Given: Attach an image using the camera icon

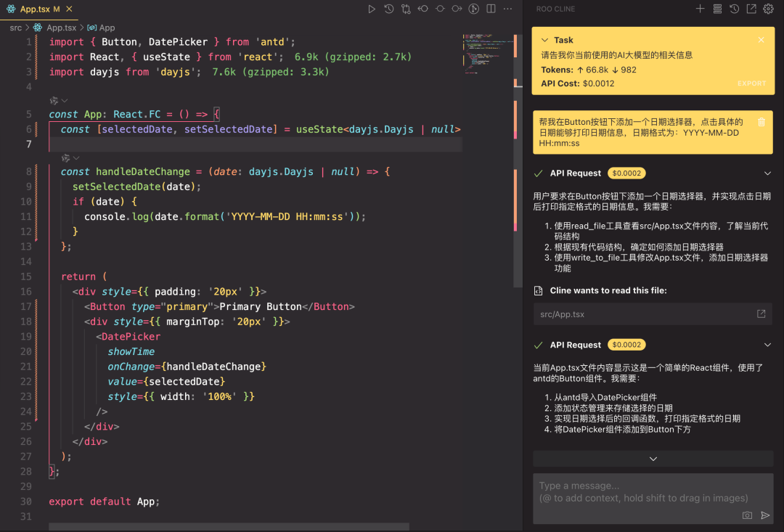Looking at the screenshot, I should [x=747, y=515].
